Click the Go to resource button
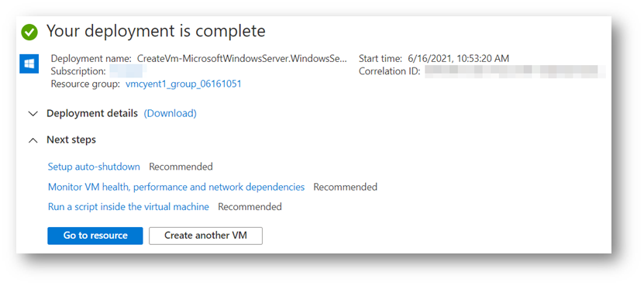 [95, 236]
